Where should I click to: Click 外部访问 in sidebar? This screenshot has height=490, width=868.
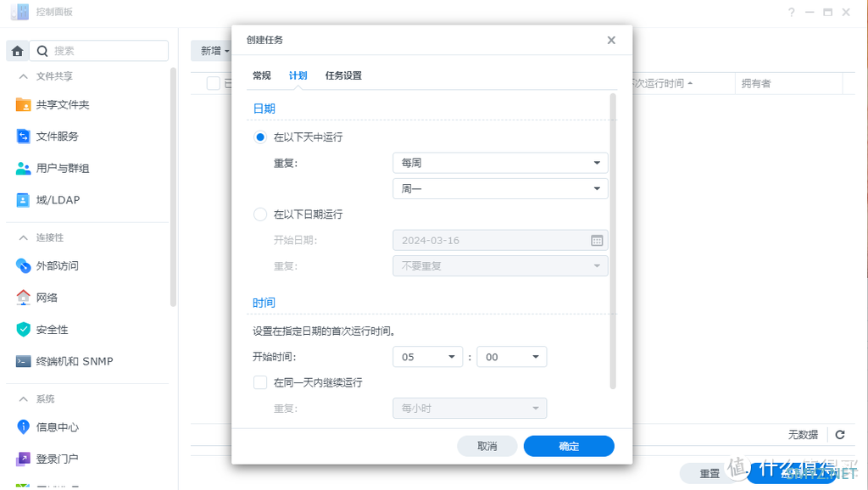pyautogui.click(x=57, y=265)
